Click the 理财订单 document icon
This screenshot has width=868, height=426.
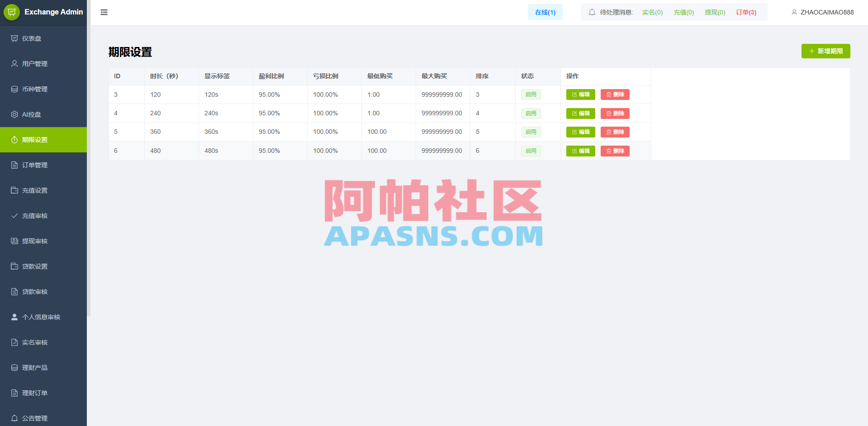point(14,393)
